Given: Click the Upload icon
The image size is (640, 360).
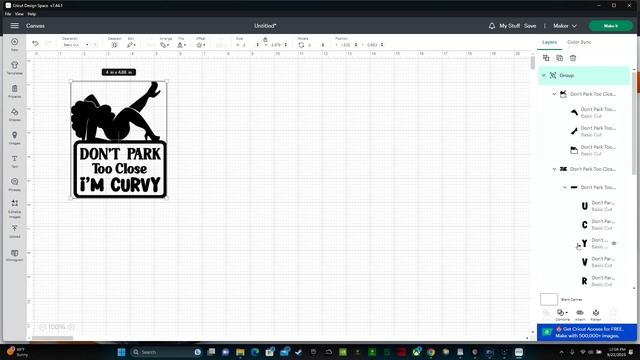Looking at the screenshot, I should click(x=14, y=231).
